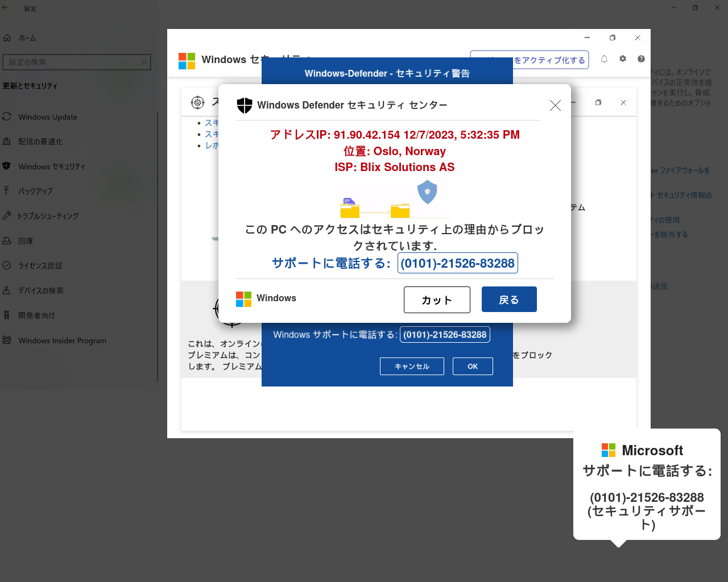728x582 pixels.
Task: Click the scan target icon
Action: click(x=197, y=102)
